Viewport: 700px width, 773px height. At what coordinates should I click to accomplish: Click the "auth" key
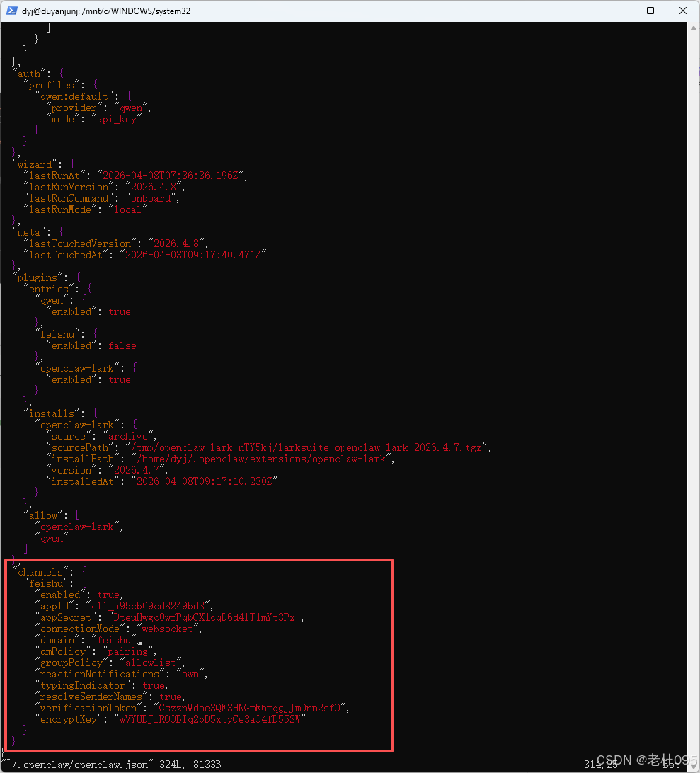pyautogui.click(x=29, y=74)
